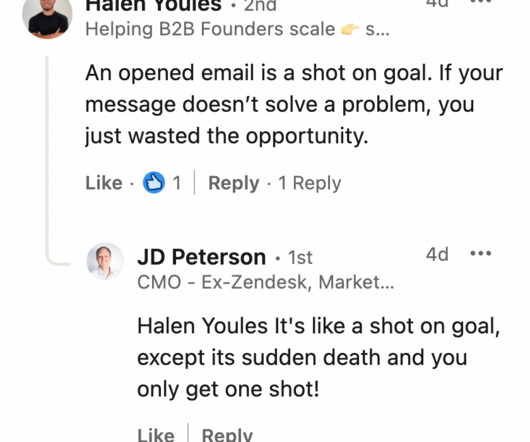530x442 pixels.
Task: Click Halen Youles' profile photo
Action: pyautogui.click(x=47, y=19)
